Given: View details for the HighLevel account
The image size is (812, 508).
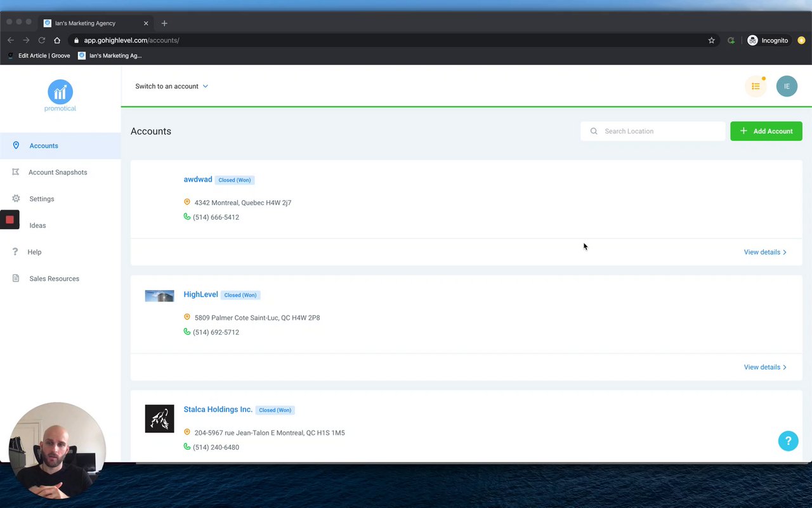Looking at the screenshot, I should (765, 367).
